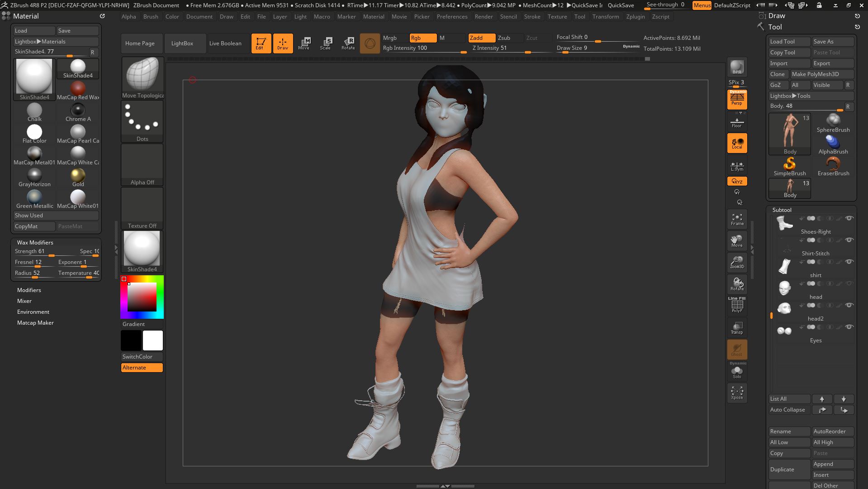Open the Move Topological brush picker
Viewport: 868px width, 489px height.
(x=142, y=78)
